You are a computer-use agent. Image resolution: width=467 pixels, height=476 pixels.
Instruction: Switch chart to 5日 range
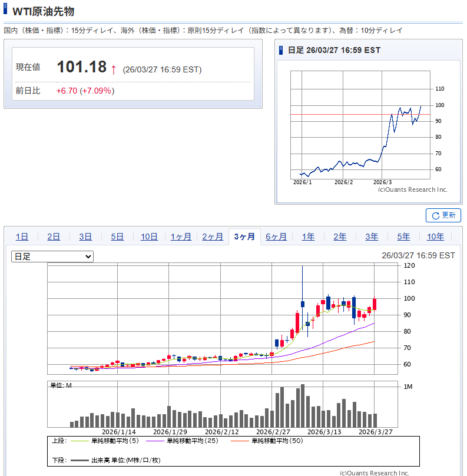point(117,237)
